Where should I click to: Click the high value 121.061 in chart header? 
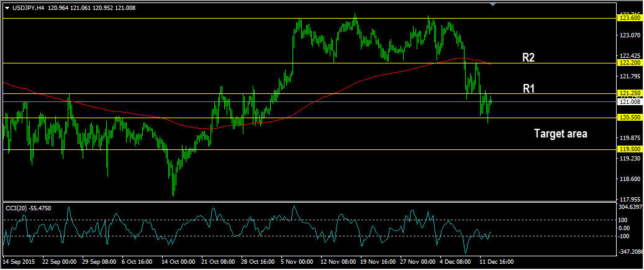pyautogui.click(x=80, y=8)
